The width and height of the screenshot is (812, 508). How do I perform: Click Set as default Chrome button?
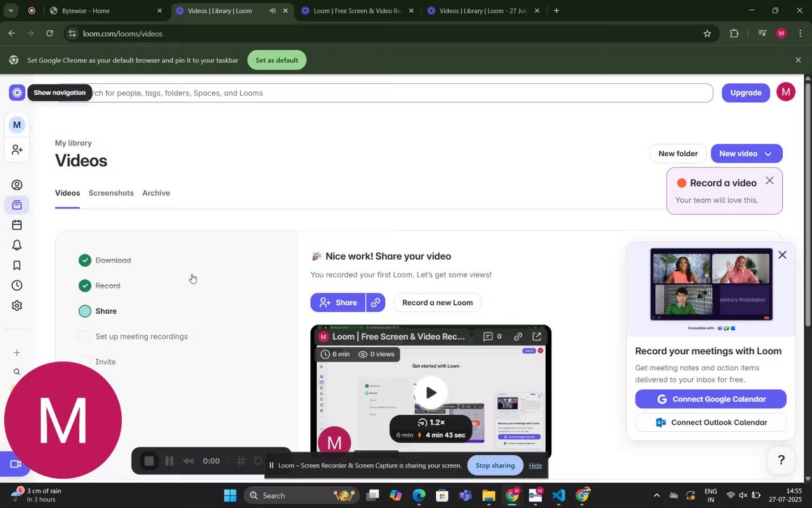pyautogui.click(x=277, y=60)
